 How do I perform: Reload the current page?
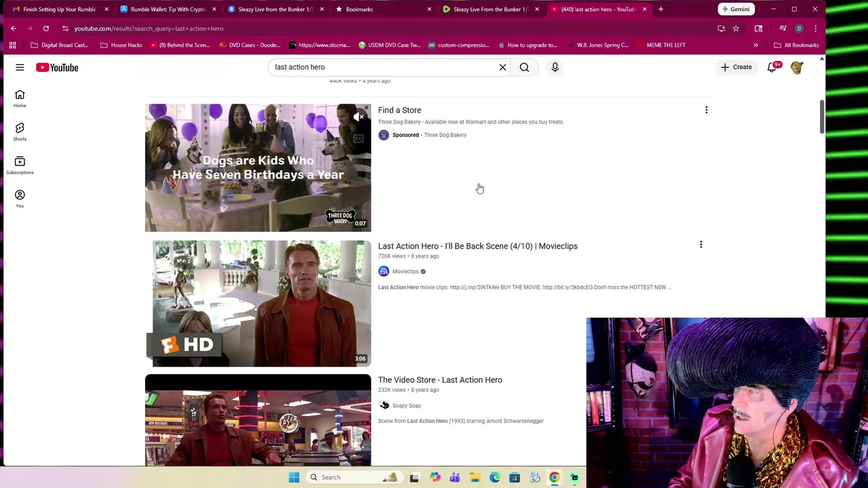click(46, 28)
